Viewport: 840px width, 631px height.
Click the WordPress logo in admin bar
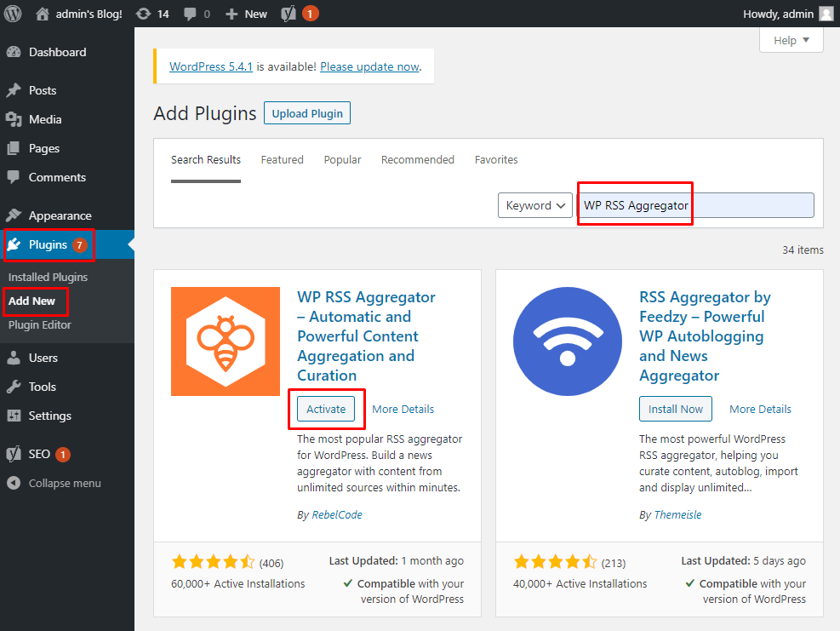(13, 14)
